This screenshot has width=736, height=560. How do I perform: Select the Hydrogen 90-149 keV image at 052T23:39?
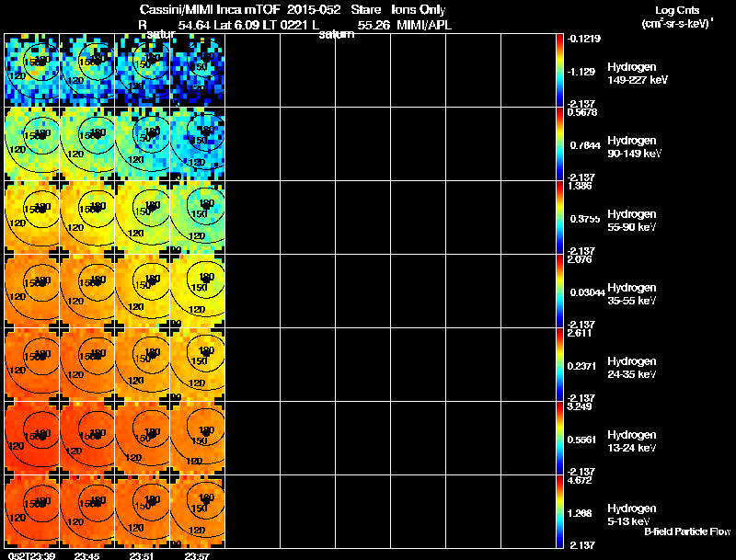click(32, 143)
